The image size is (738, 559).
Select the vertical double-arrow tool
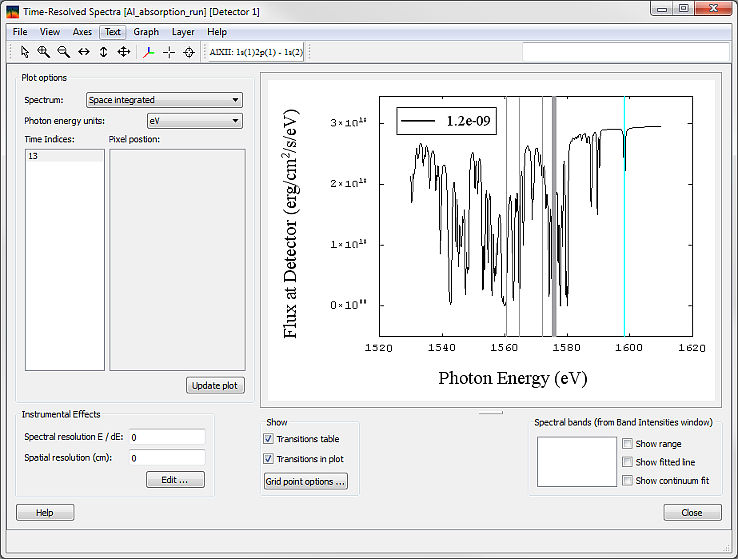(104, 52)
